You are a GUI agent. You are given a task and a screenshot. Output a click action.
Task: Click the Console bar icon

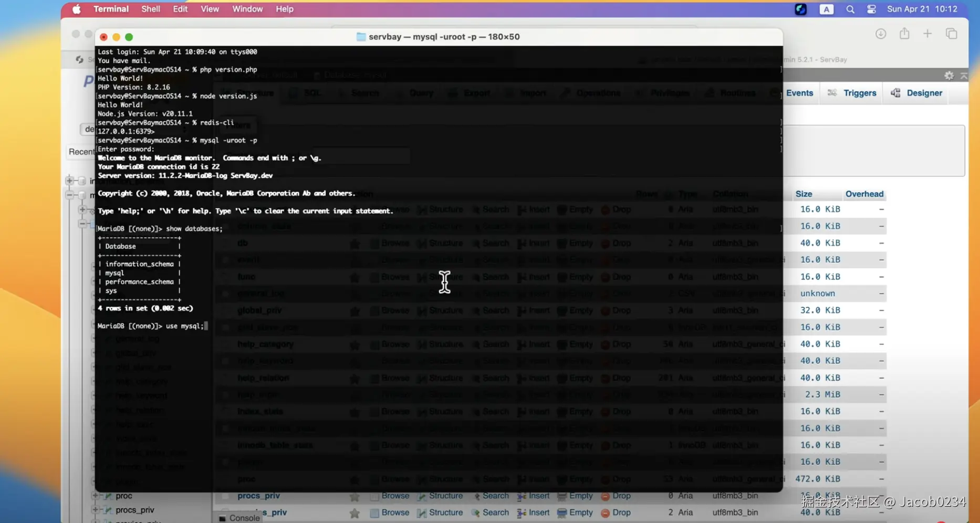coord(223,518)
